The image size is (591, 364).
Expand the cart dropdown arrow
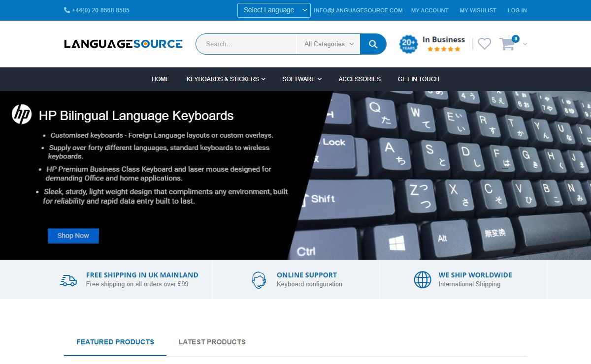(x=525, y=44)
